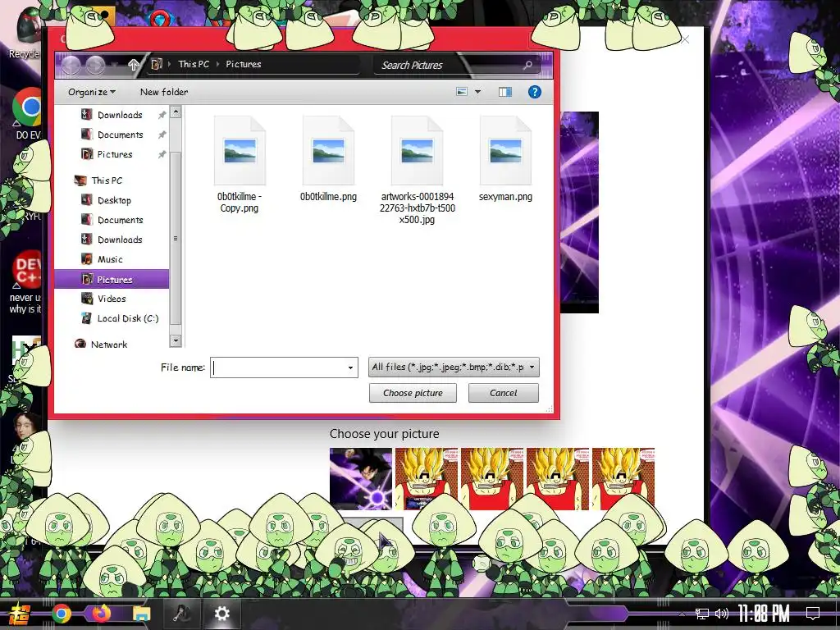Open Chrome from the taskbar
This screenshot has width=840, height=630.
pos(61,614)
